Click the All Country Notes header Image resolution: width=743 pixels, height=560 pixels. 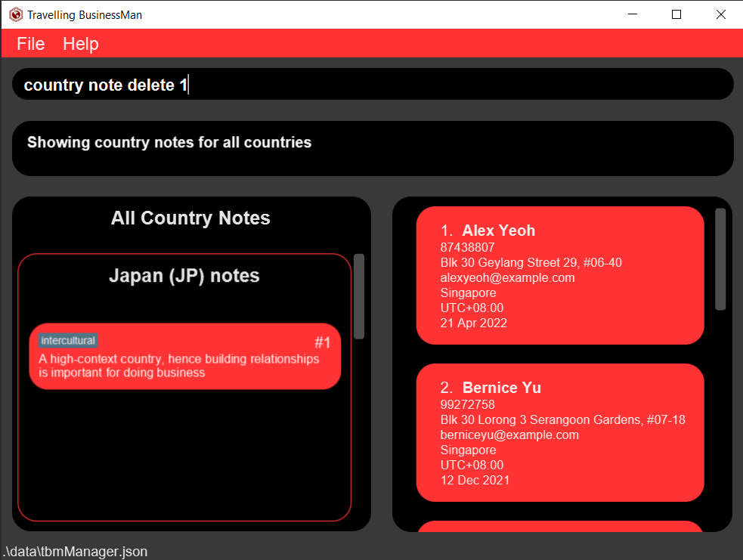[x=190, y=218]
